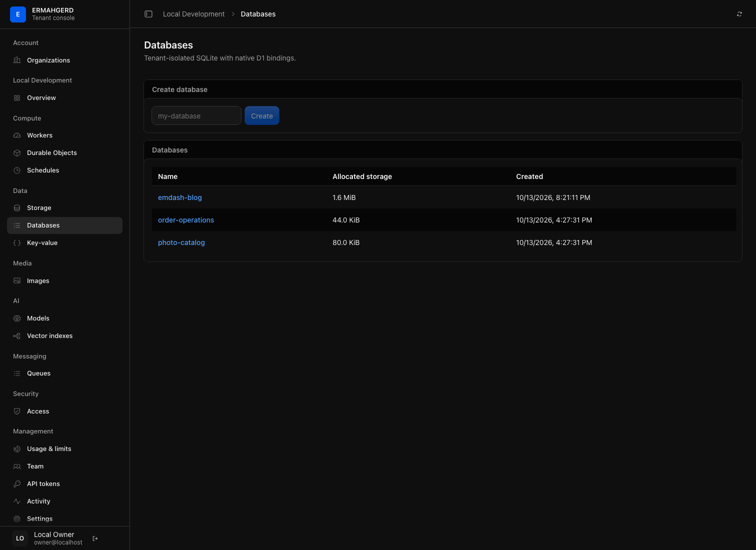The width and height of the screenshot is (756, 550).
Task: Click the Durable Objects cube icon
Action: (x=17, y=153)
